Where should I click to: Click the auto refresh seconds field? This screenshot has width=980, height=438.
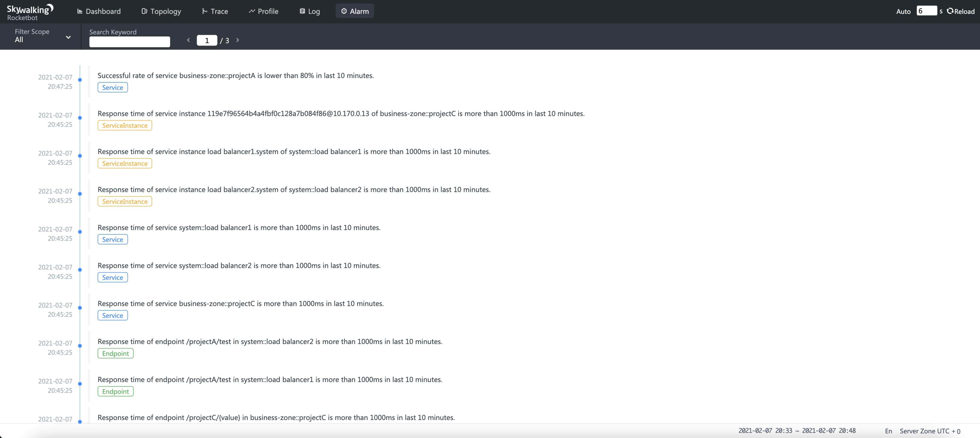(x=926, y=11)
